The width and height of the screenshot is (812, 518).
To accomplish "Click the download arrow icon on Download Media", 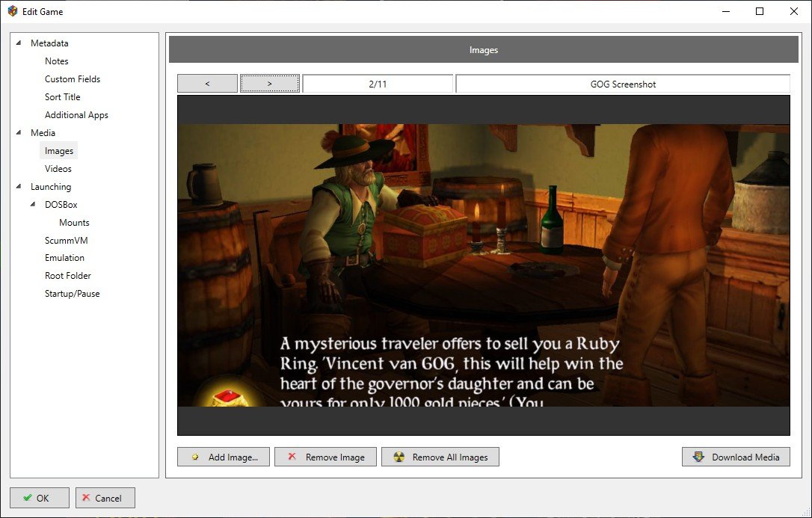I will [698, 457].
